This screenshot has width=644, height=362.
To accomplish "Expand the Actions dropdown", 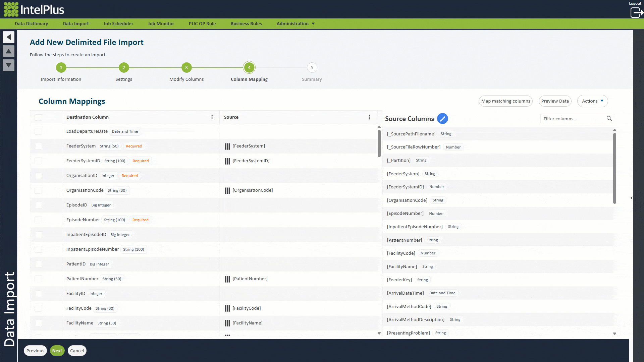I will (x=592, y=101).
